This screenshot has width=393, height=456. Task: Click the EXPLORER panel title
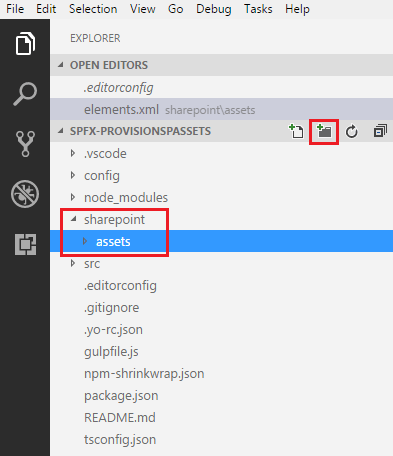pyautogui.click(x=95, y=38)
